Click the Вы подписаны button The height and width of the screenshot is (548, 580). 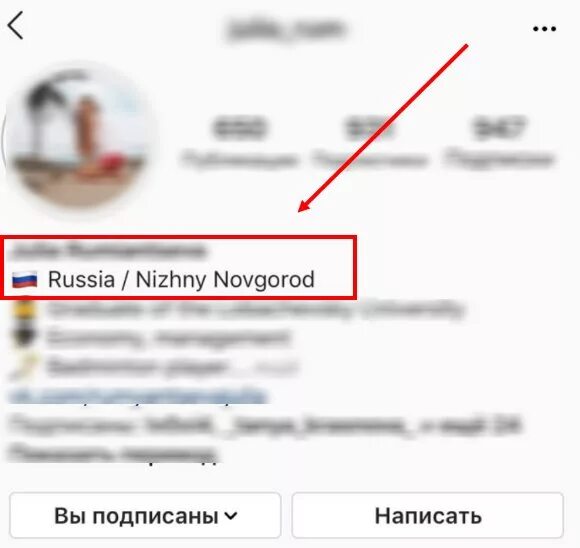(x=145, y=515)
